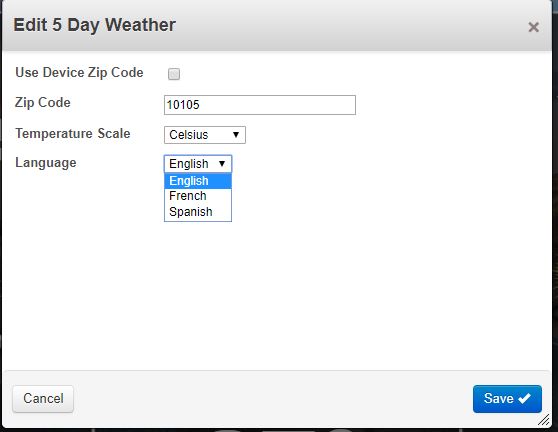Viewport: 558px width, 432px height.
Task: Choose Spanish from the language list
Action: tap(198, 212)
